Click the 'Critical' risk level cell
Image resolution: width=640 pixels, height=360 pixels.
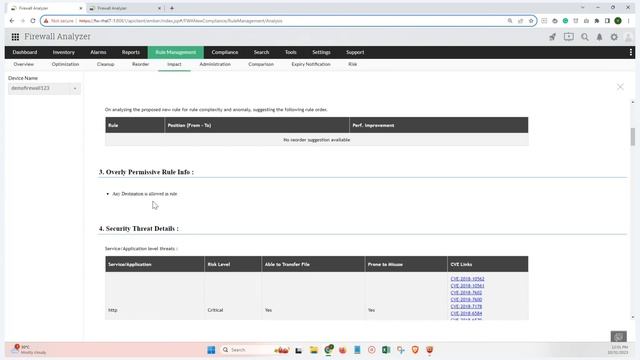pyautogui.click(x=215, y=310)
